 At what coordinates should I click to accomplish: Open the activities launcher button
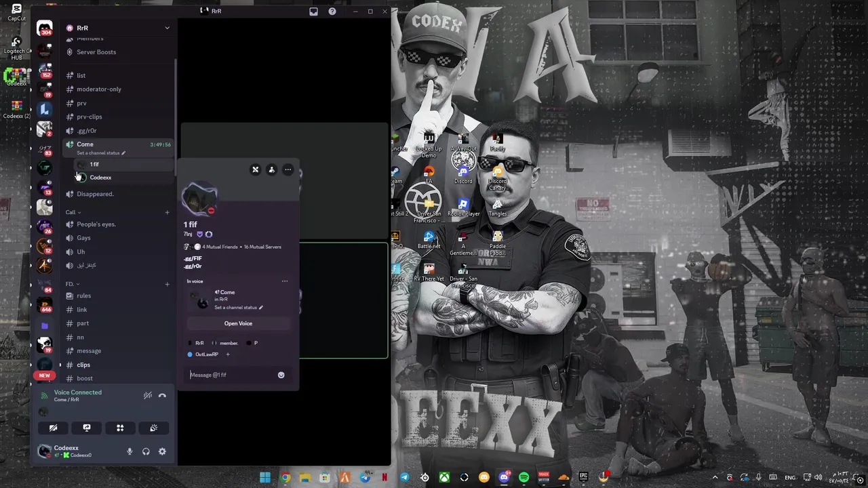tap(120, 428)
